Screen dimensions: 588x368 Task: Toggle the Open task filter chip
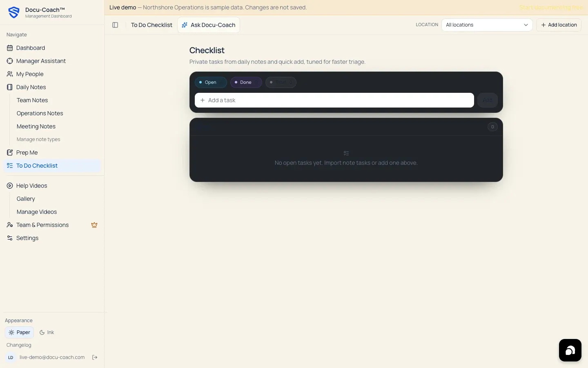pyautogui.click(x=211, y=82)
